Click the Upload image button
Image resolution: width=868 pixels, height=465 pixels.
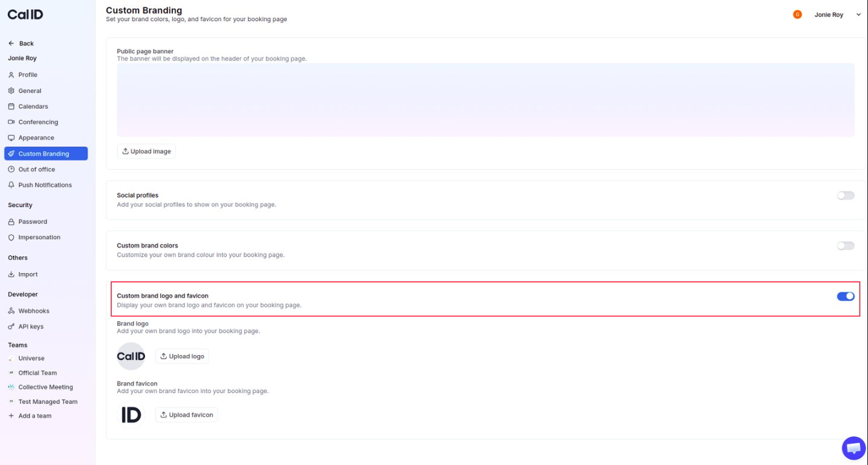pyautogui.click(x=146, y=152)
